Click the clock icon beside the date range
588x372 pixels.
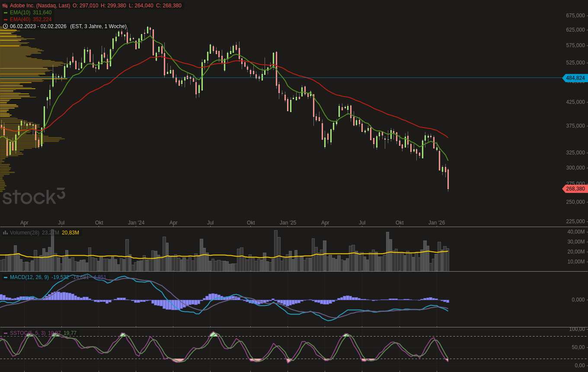6,26
